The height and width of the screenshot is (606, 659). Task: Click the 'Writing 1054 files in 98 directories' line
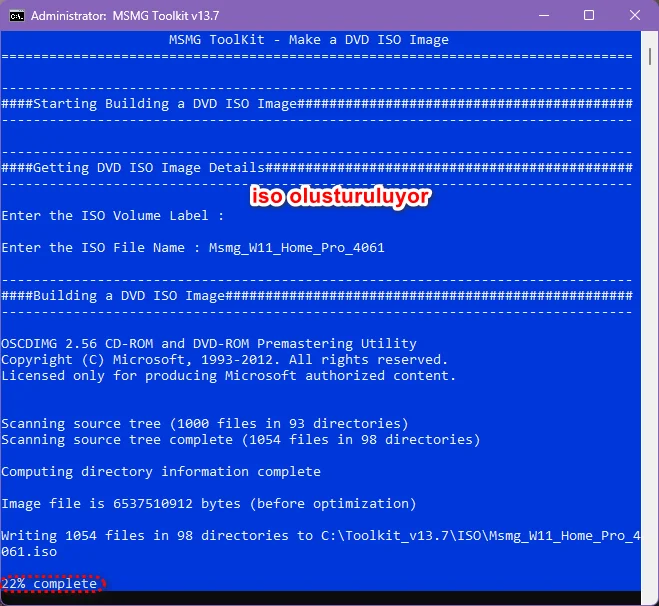[321, 536]
